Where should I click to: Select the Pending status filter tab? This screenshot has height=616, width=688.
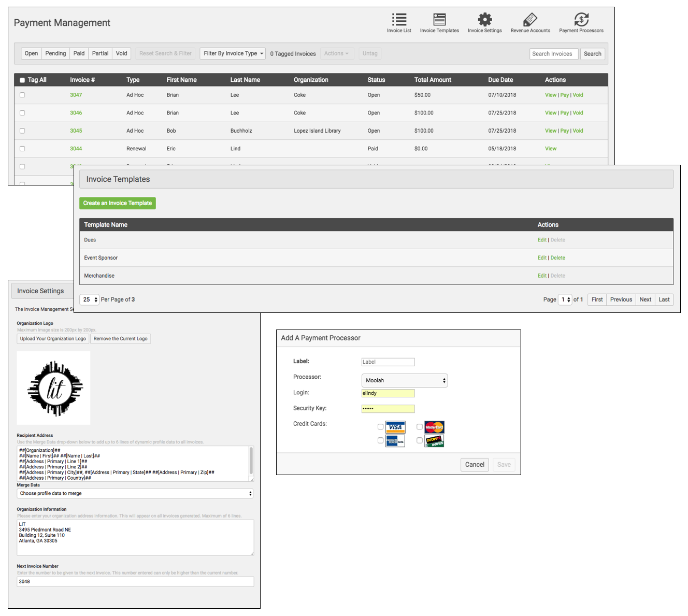click(55, 53)
